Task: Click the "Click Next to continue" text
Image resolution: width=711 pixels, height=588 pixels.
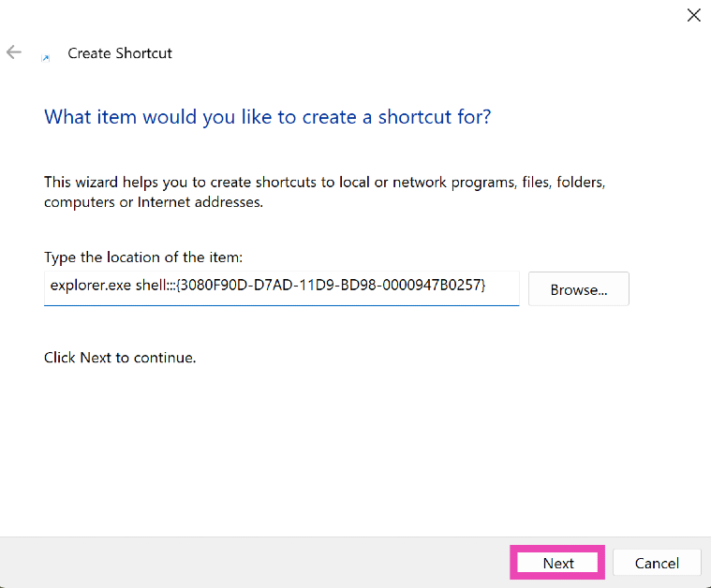Action: pyautogui.click(x=120, y=358)
